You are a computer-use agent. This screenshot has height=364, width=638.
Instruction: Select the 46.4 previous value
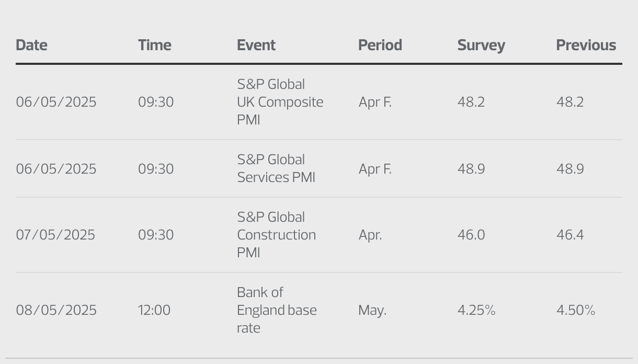pos(570,235)
